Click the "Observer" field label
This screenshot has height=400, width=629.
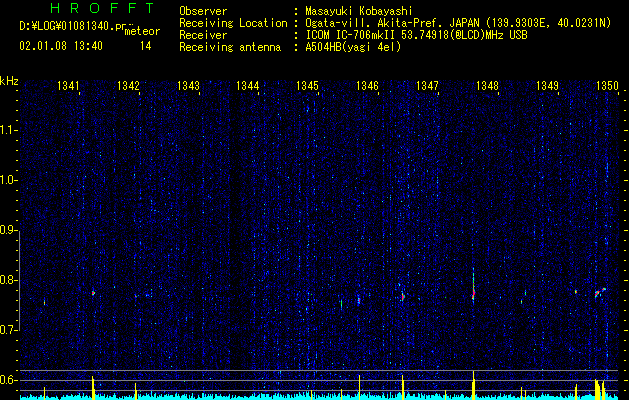(x=203, y=11)
